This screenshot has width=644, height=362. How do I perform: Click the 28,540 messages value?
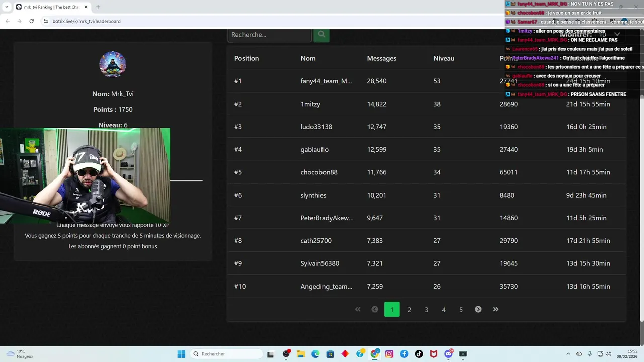pos(377,81)
